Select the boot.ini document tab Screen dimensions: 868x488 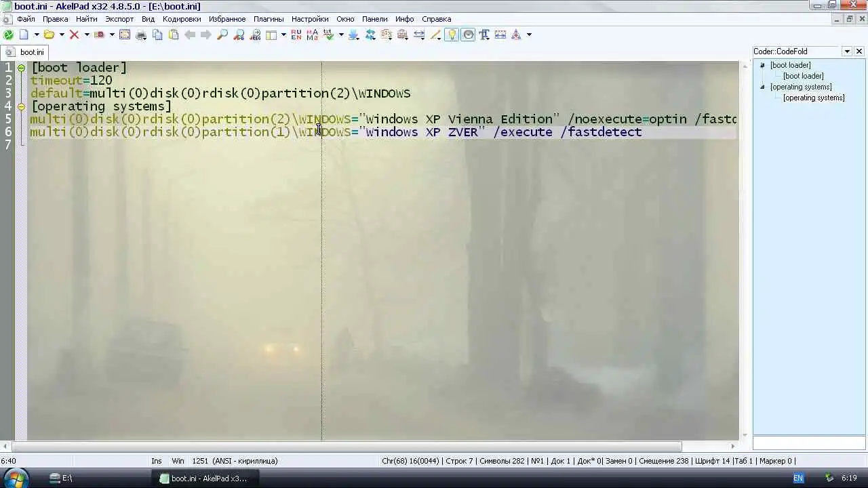click(24, 52)
